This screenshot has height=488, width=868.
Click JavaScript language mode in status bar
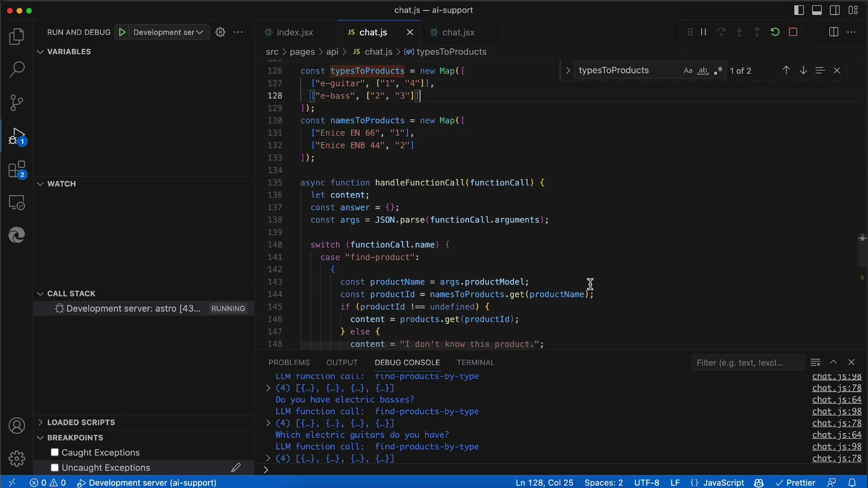[723, 483]
